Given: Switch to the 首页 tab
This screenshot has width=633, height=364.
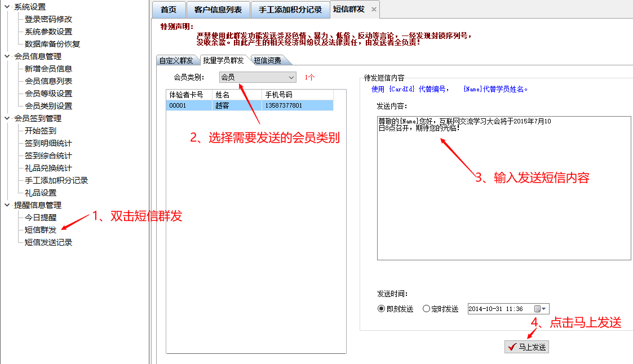Looking at the screenshot, I should click(169, 10).
